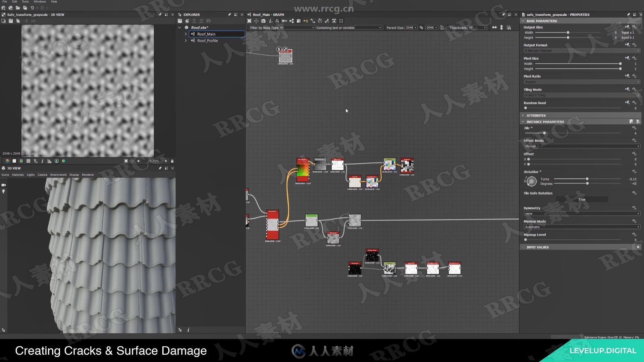The image size is (644, 362).
Task: Expand the Roof_Profile graph entry
Action: coord(186,41)
